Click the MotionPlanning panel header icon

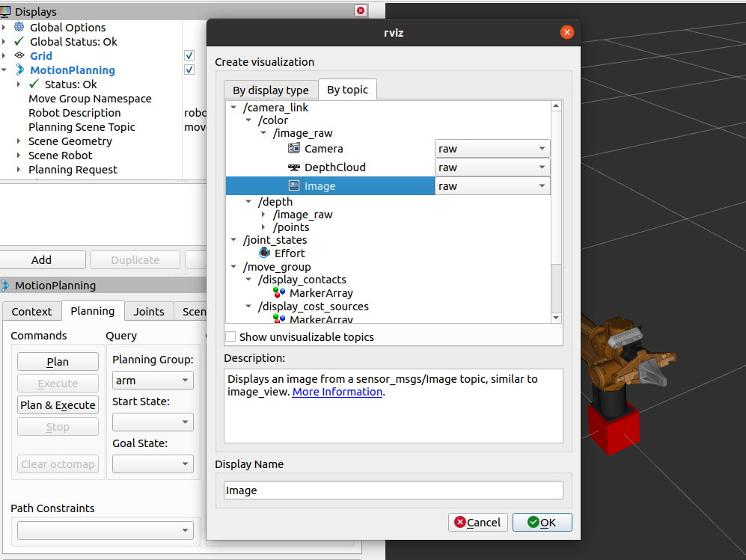point(5,285)
